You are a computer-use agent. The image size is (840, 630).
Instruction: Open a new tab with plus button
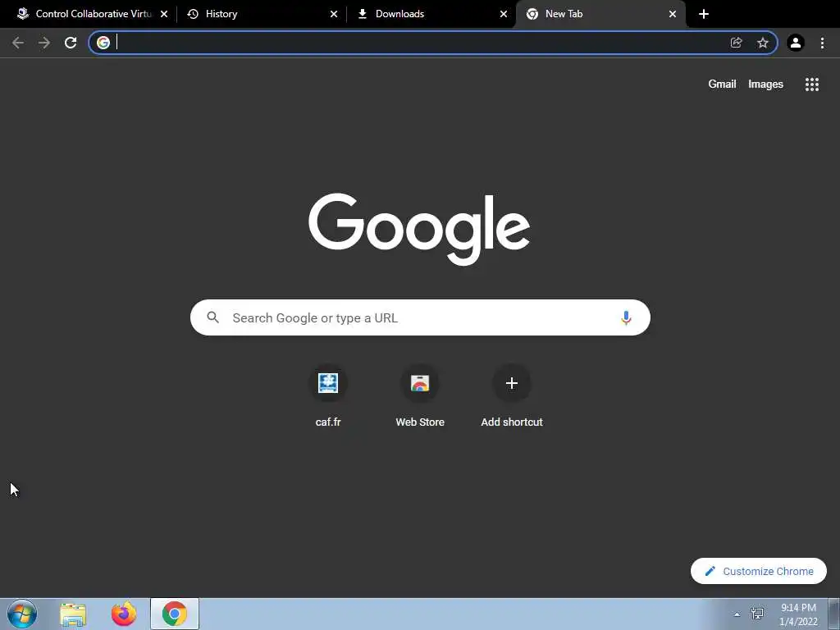(704, 14)
